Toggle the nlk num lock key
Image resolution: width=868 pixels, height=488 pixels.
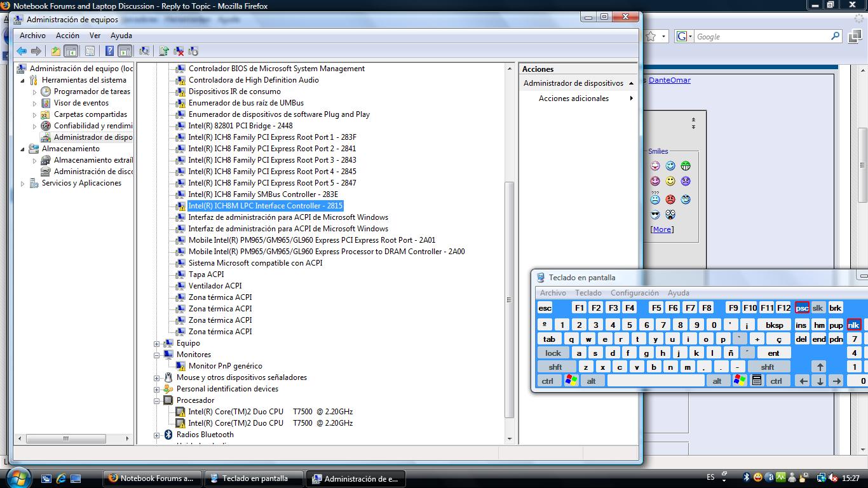tap(854, 325)
